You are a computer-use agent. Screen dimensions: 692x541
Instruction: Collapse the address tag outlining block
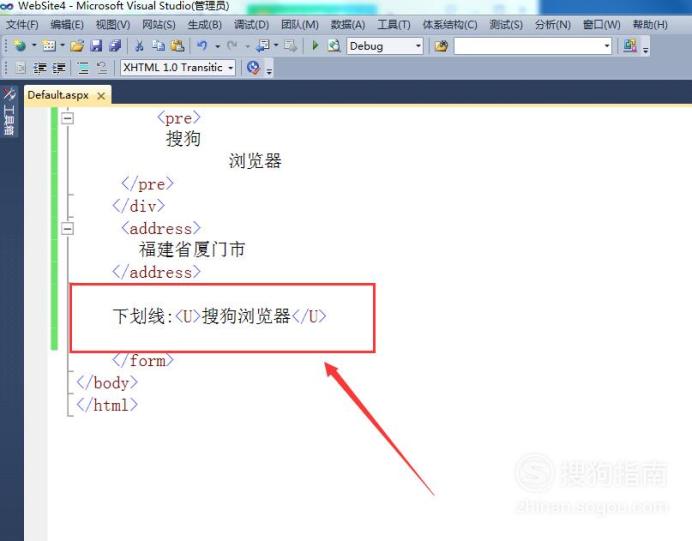coord(67,229)
